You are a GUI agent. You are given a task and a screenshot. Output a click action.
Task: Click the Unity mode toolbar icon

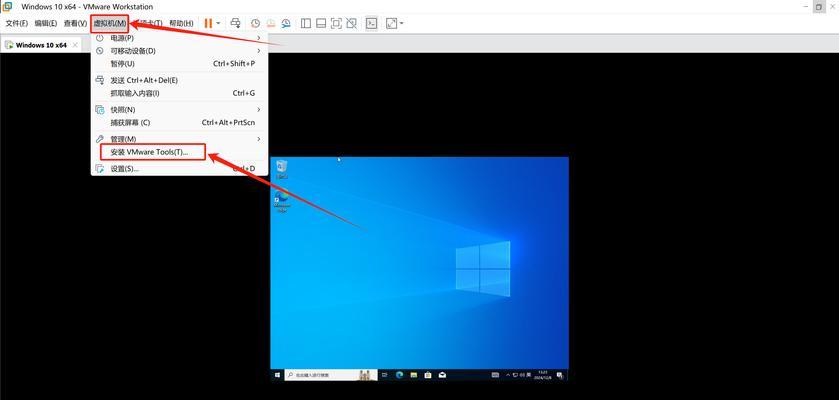click(x=351, y=24)
